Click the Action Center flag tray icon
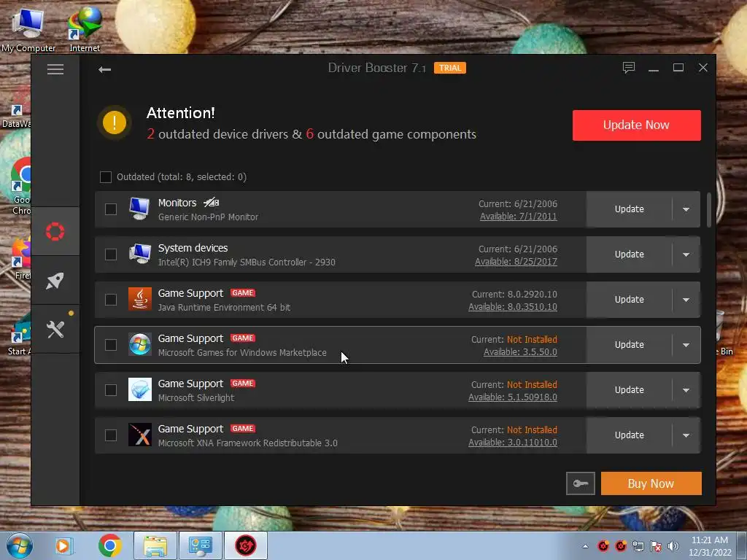Image resolution: width=747 pixels, height=560 pixels. [656, 546]
